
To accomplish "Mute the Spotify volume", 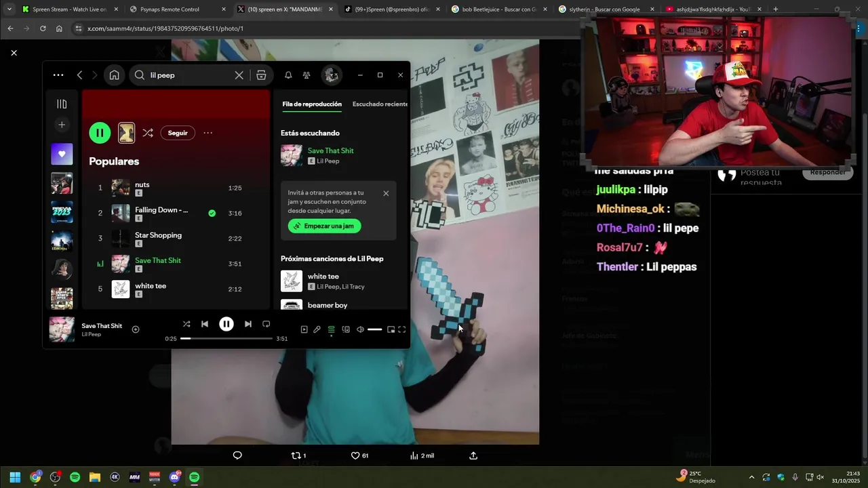I will (360, 329).
